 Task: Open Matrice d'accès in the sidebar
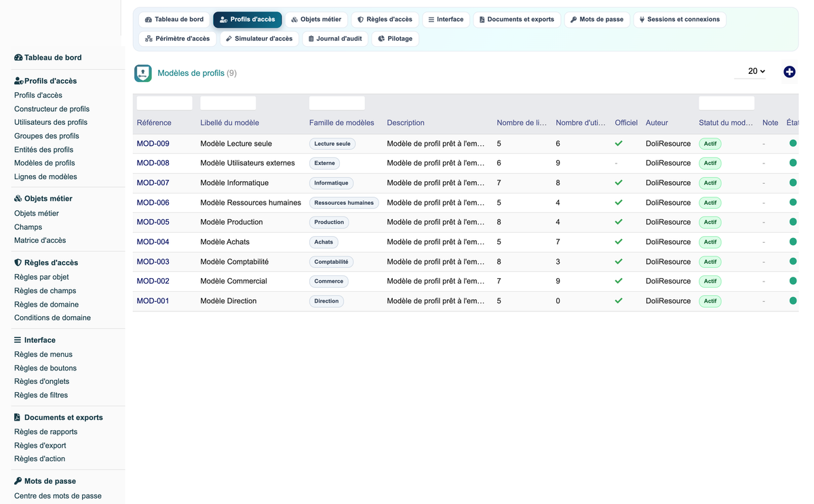(x=40, y=241)
